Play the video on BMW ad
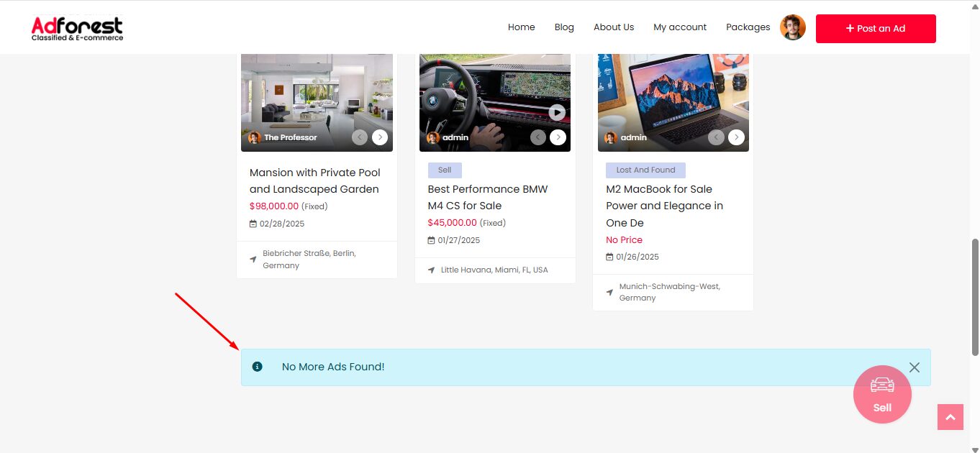Image resolution: width=980 pixels, height=453 pixels. (x=557, y=112)
